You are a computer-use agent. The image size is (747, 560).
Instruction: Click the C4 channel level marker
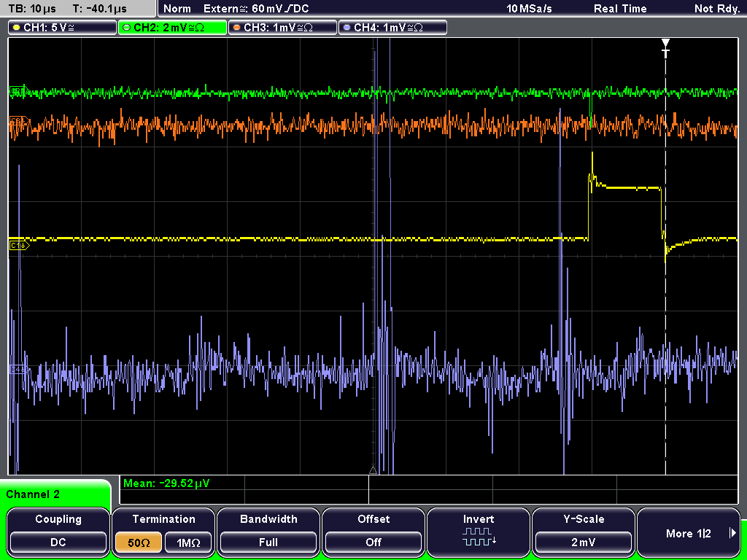pyautogui.click(x=18, y=369)
